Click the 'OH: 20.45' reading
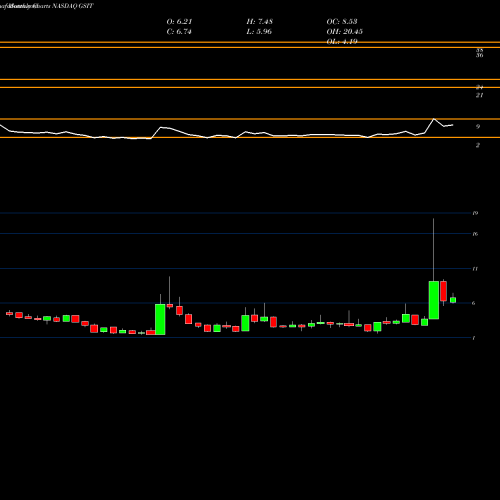Image resolution: width=500 pixels, height=500 pixels. [345, 32]
